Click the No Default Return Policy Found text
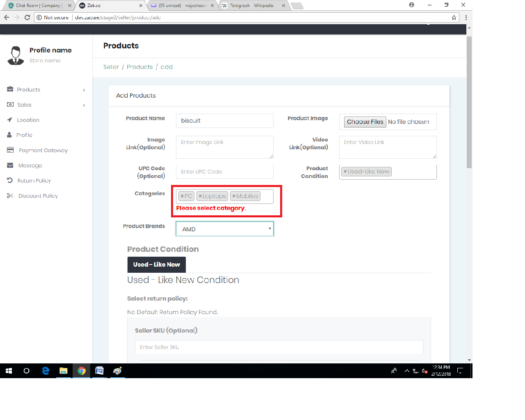The height and width of the screenshot is (420, 525). (172, 312)
